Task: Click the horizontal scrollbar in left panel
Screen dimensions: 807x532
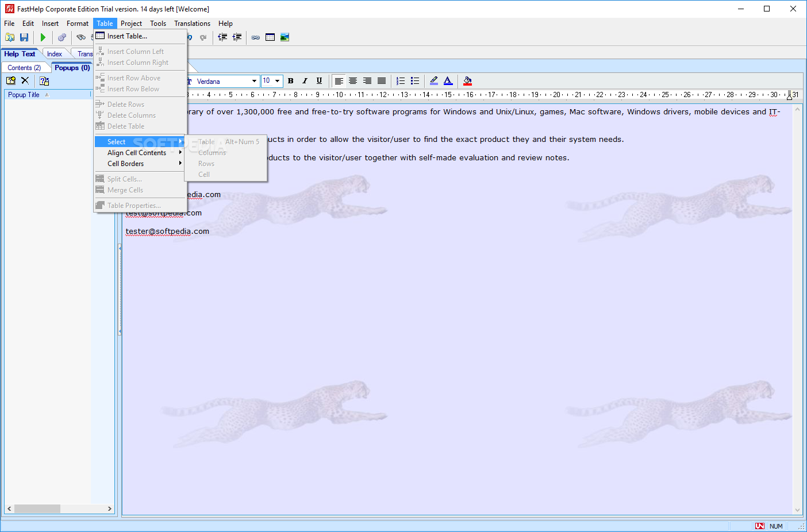Action: click(37, 509)
